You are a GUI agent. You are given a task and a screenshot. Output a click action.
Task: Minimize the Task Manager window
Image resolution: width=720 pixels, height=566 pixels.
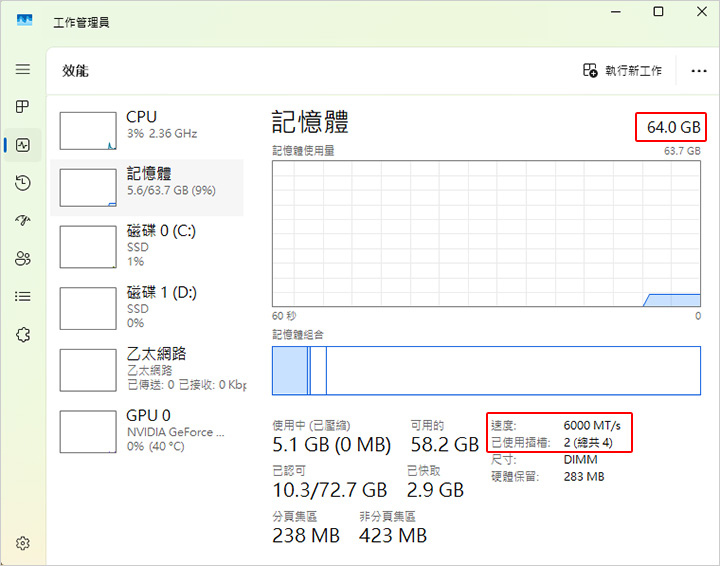(x=616, y=11)
